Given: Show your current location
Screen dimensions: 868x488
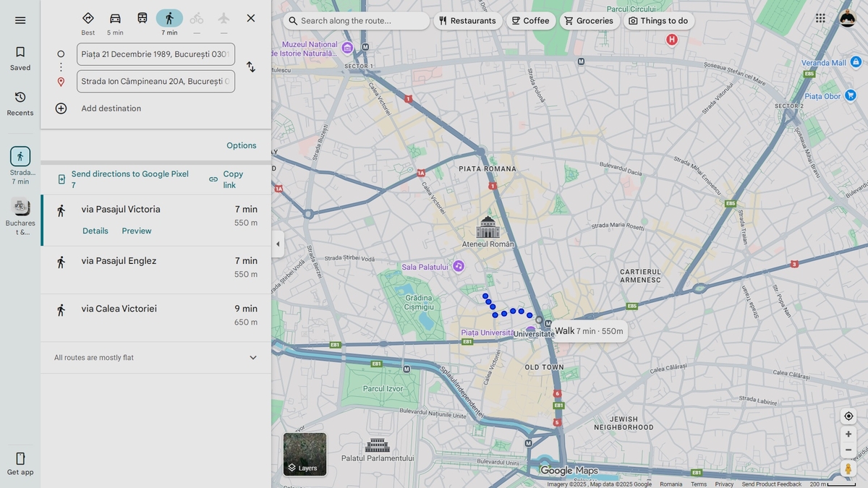Looking at the screenshot, I should (848, 416).
